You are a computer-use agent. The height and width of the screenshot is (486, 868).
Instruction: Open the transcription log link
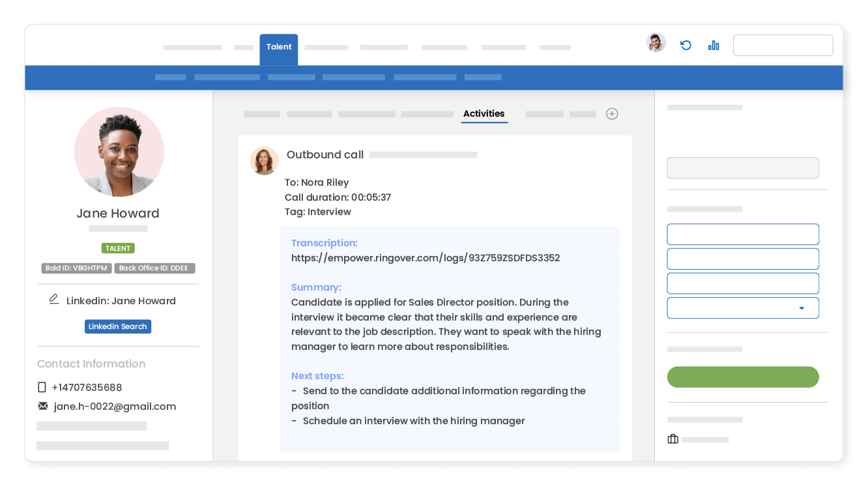tap(426, 257)
